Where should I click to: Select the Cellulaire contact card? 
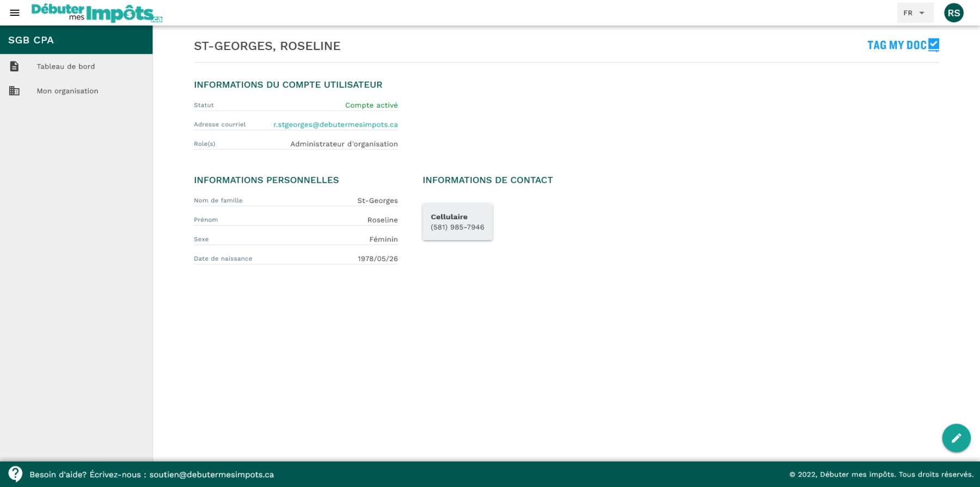(457, 221)
